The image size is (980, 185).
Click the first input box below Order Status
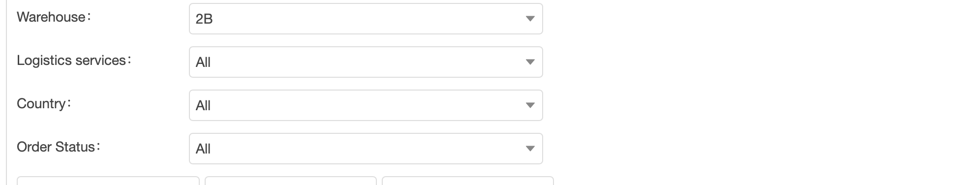[108, 181]
